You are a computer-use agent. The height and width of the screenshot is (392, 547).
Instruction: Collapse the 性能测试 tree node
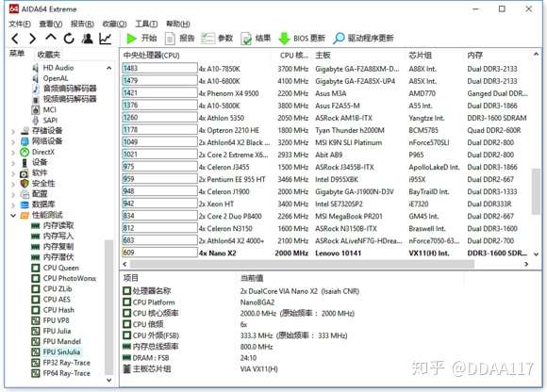(13, 216)
